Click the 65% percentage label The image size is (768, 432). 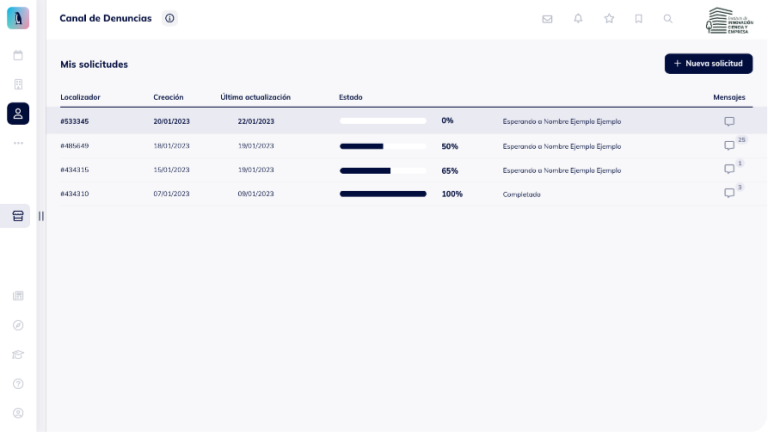(450, 170)
